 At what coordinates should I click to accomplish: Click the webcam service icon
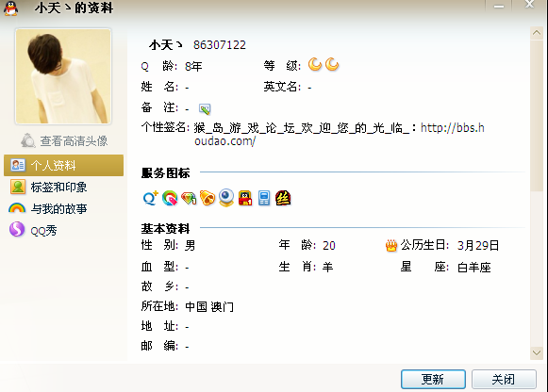pyautogui.click(x=226, y=198)
